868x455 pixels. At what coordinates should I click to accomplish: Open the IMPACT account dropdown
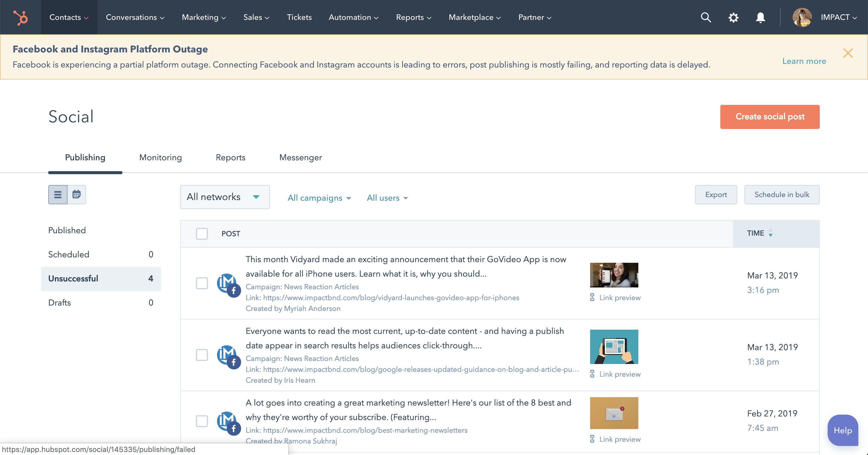[838, 17]
